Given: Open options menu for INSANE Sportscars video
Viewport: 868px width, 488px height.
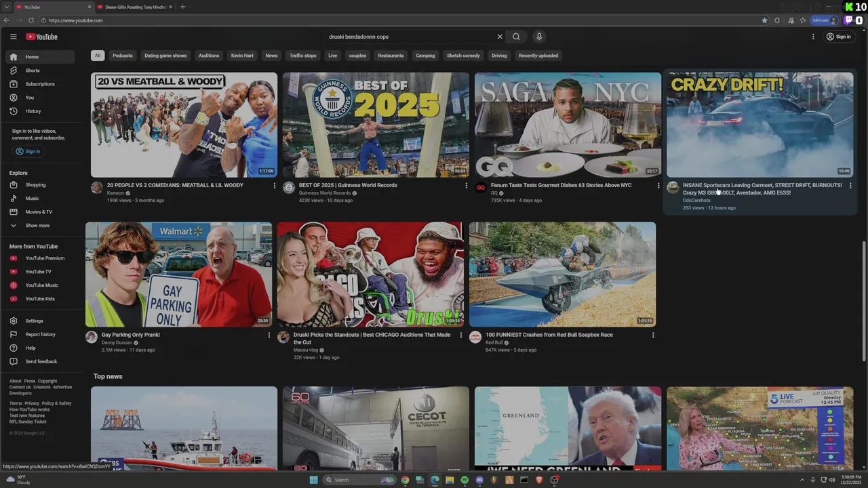Looking at the screenshot, I should click(x=850, y=186).
